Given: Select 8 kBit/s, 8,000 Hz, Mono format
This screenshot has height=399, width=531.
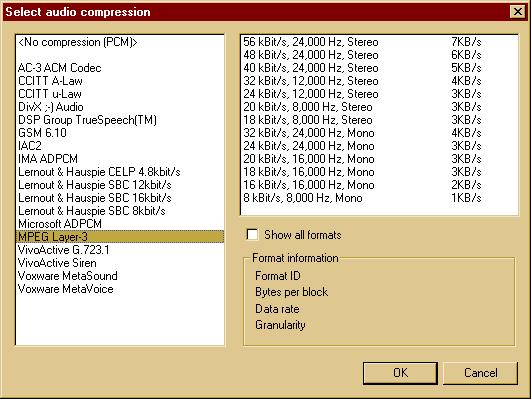Looking at the screenshot, I should click(379, 198).
